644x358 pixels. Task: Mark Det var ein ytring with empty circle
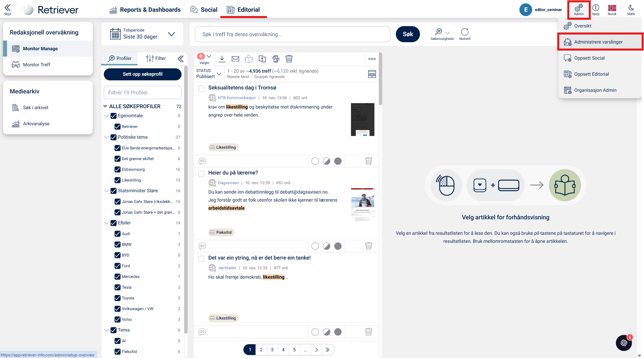click(x=315, y=332)
